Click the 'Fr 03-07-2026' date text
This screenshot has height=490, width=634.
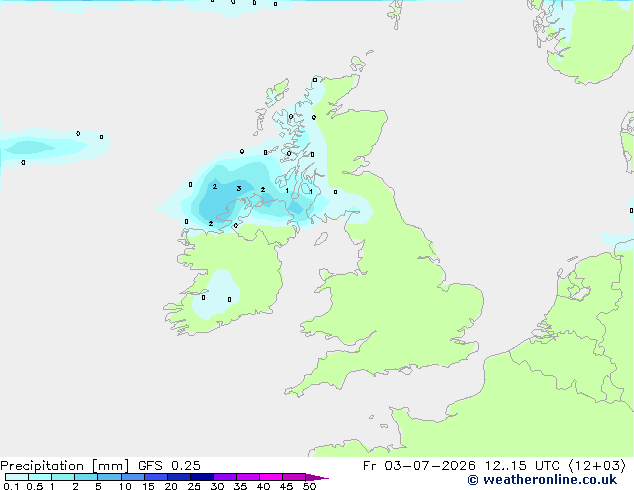pyautogui.click(x=419, y=466)
